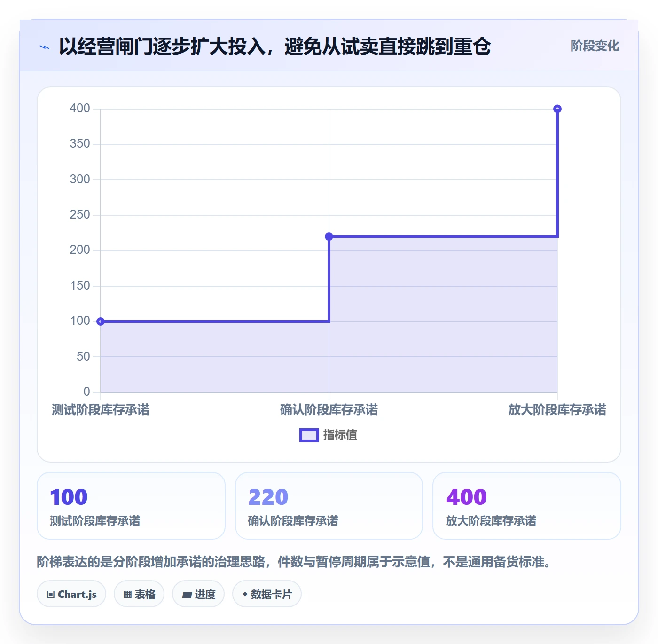
Task: Select the chart data point at value 400
Action: click(x=557, y=109)
